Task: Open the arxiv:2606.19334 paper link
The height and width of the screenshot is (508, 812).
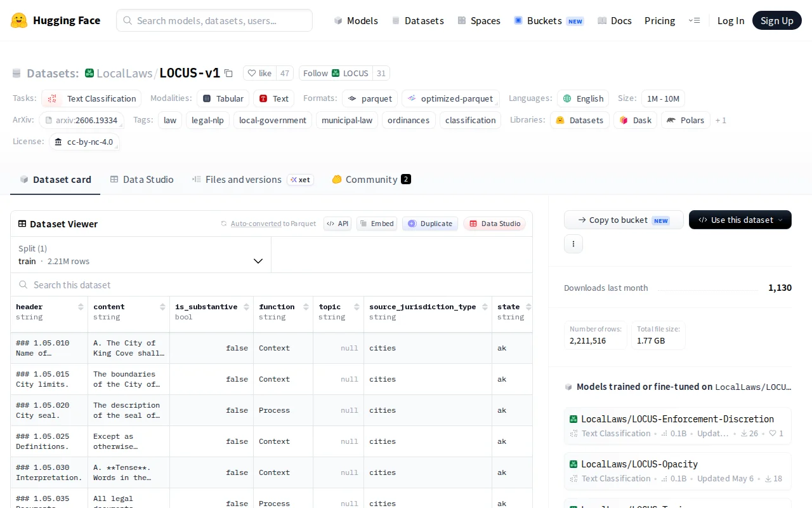Action: (x=82, y=120)
